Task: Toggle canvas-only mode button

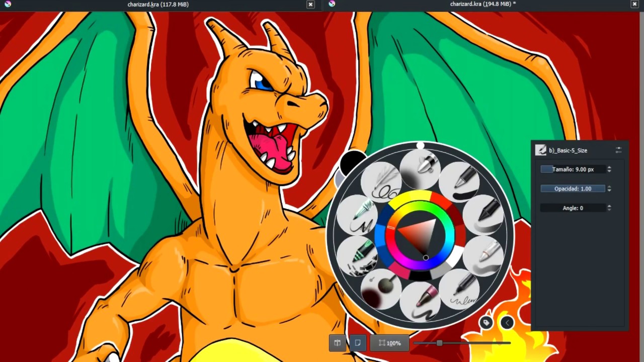Action: (358, 343)
